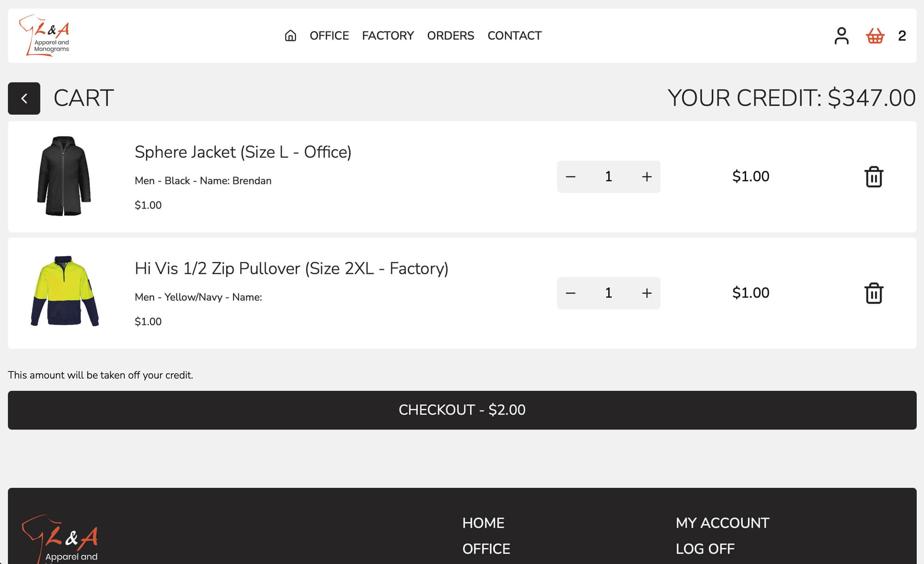The height and width of the screenshot is (564, 924).
Task: Open the shopping basket icon
Action: (x=875, y=36)
